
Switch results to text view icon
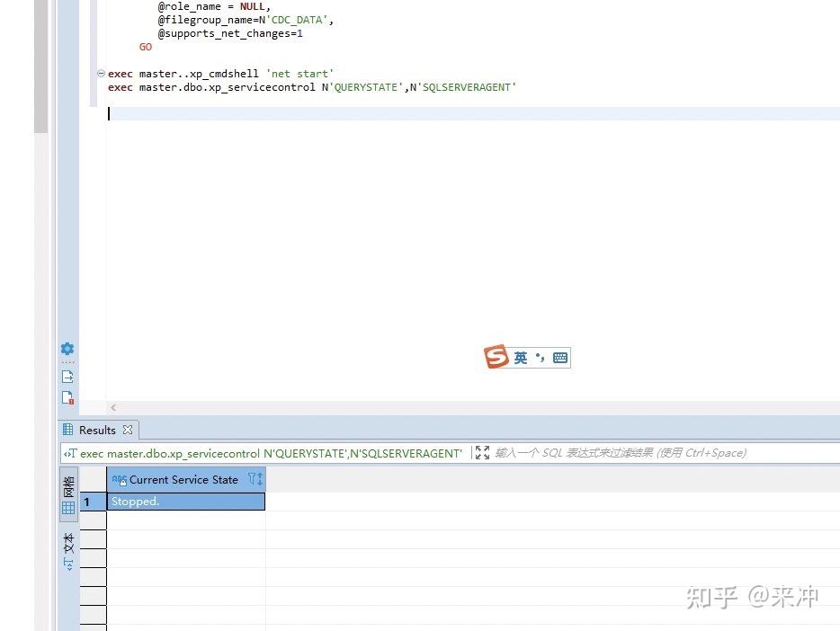[68, 563]
